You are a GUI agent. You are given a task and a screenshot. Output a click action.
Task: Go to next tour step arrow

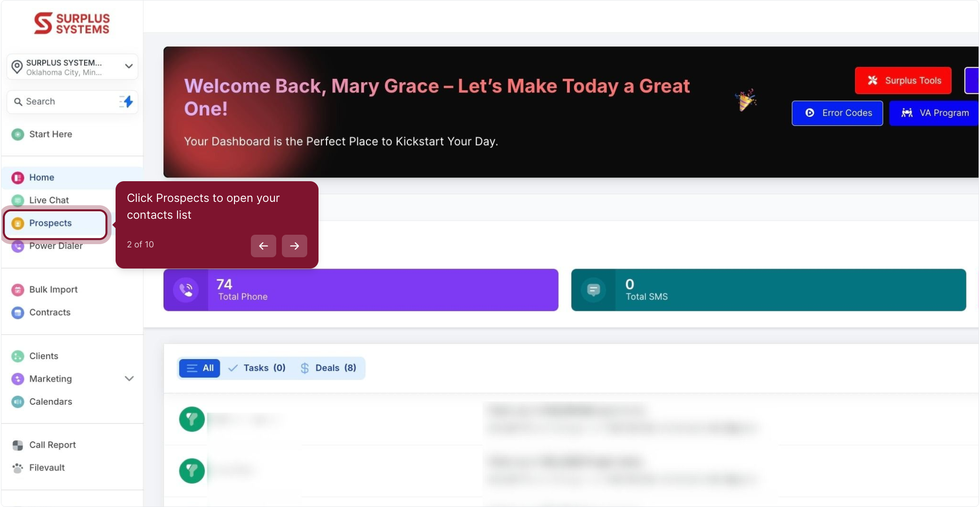[x=295, y=246]
